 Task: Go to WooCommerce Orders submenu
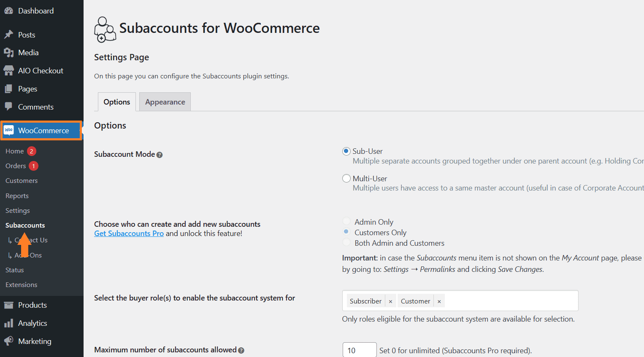coord(16,166)
